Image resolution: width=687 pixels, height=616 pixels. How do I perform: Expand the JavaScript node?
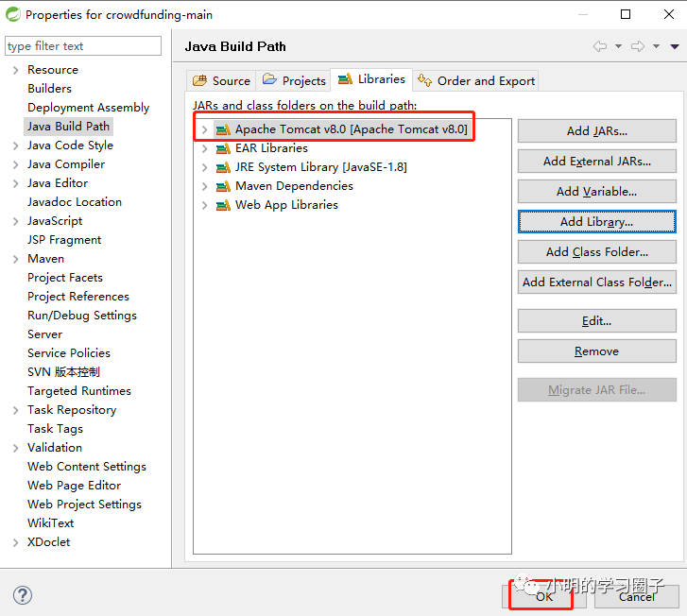tap(16, 221)
